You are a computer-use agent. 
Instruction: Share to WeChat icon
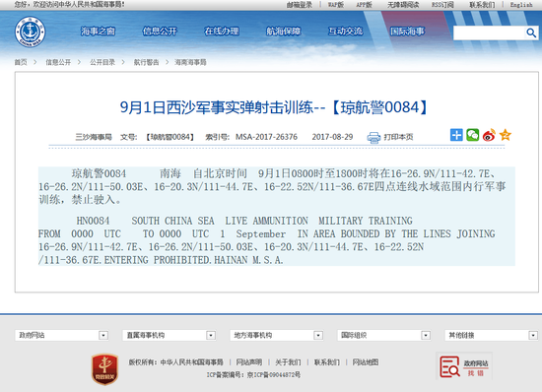[472, 135]
